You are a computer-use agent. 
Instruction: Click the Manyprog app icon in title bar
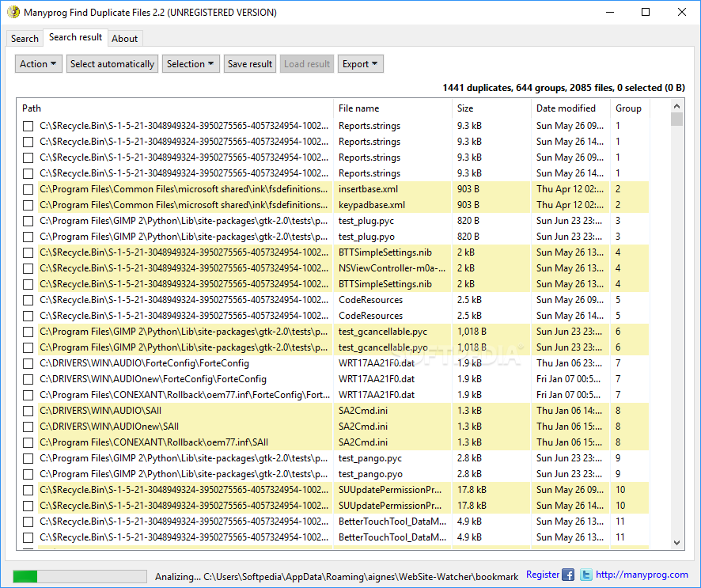(13, 12)
